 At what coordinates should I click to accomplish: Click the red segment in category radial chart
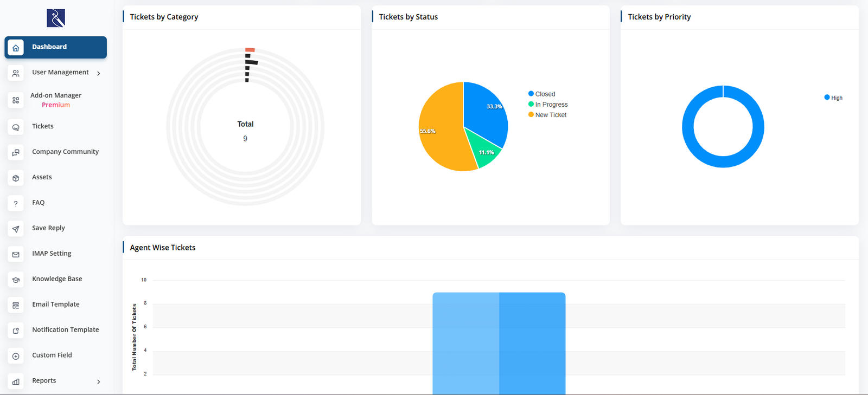[x=250, y=50]
